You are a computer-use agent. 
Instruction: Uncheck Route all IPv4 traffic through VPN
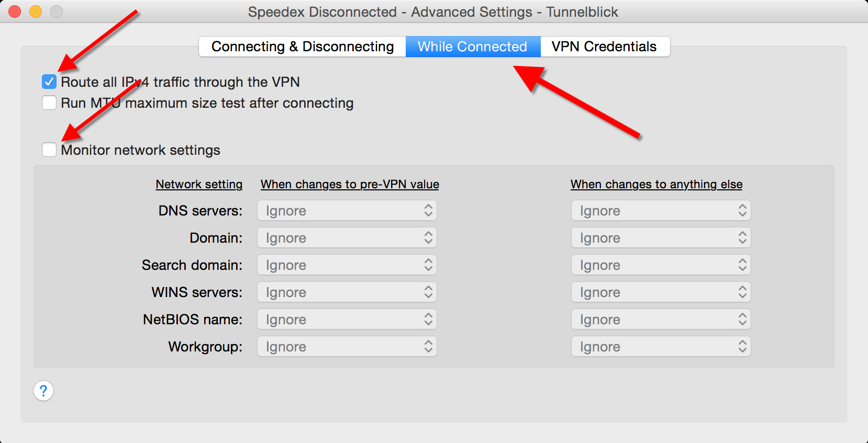[x=49, y=82]
